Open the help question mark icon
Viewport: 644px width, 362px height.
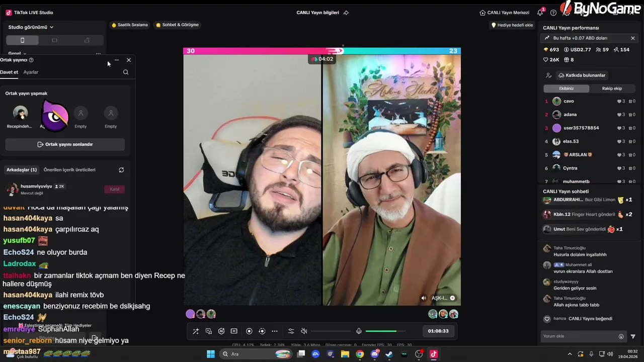click(553, 13)
